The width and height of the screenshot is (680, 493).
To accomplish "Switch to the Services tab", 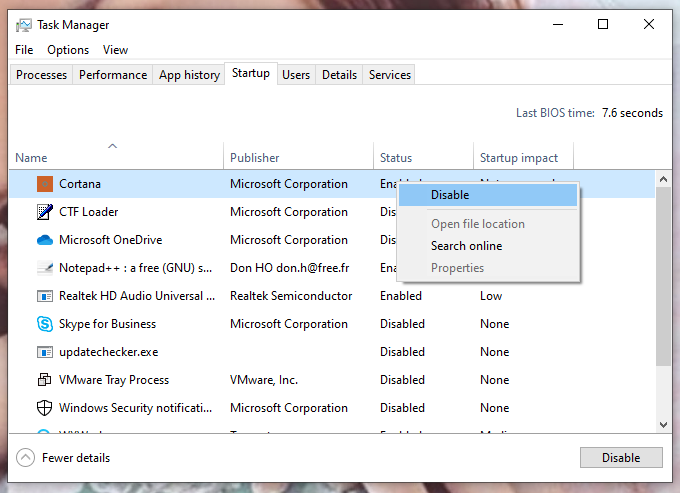I will [389, 75].
